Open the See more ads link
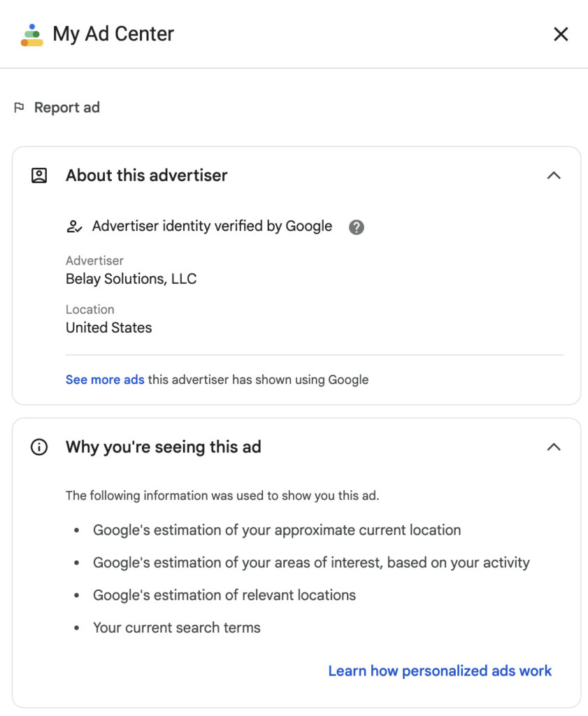588x716 pixels. (104, 379)
